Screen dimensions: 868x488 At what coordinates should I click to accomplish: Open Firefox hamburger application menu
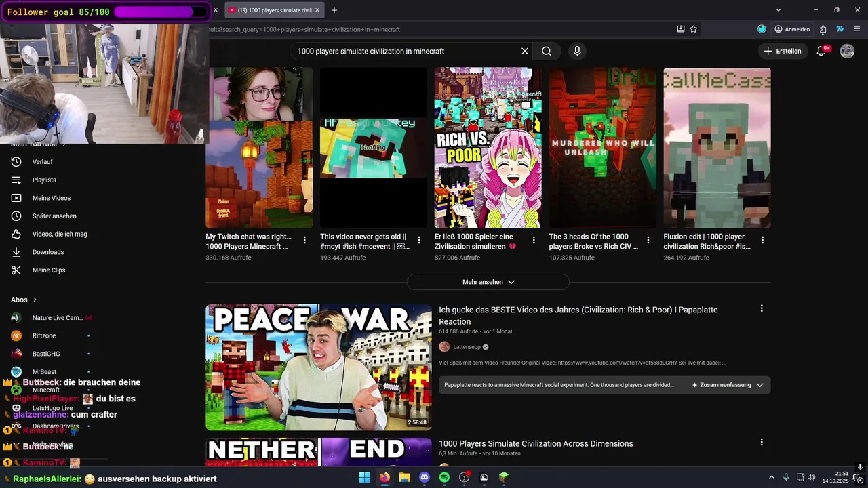click(857, 29)
